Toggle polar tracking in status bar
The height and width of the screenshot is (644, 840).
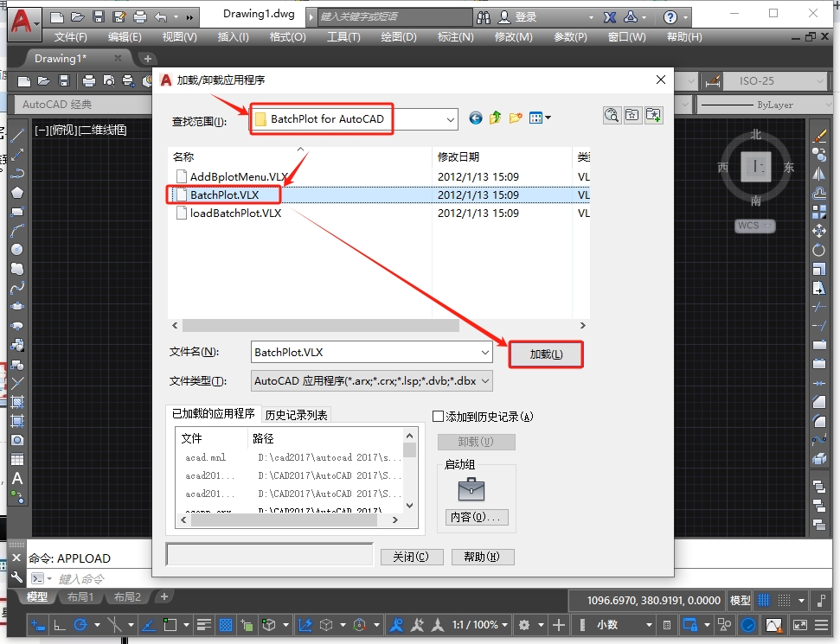pos(80,625)
